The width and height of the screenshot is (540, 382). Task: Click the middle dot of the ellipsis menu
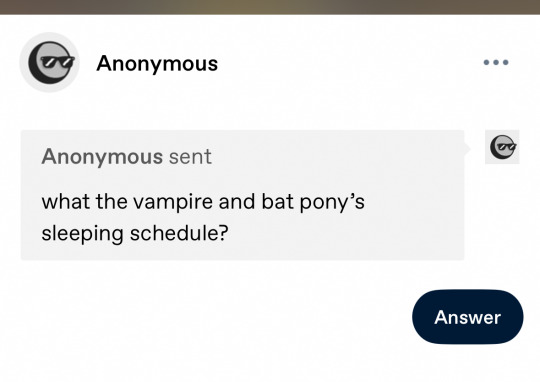tap(496, 62)
